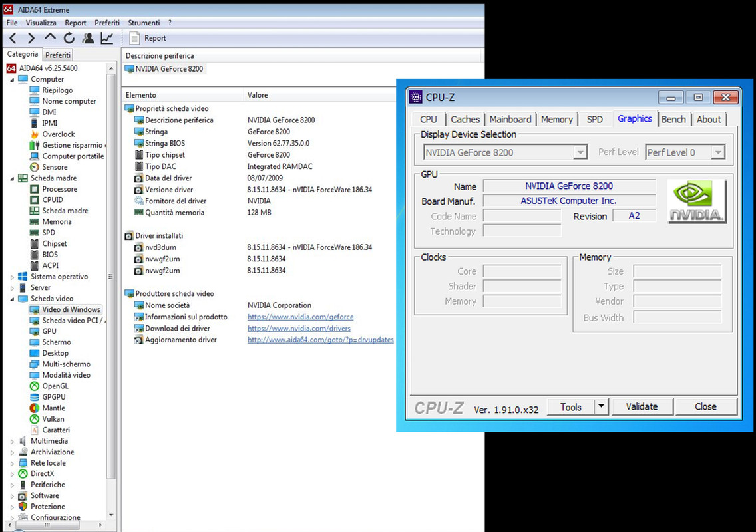Switch to the CPU tab in CPU-Z
756x532 pixels.
coord(428,119)
